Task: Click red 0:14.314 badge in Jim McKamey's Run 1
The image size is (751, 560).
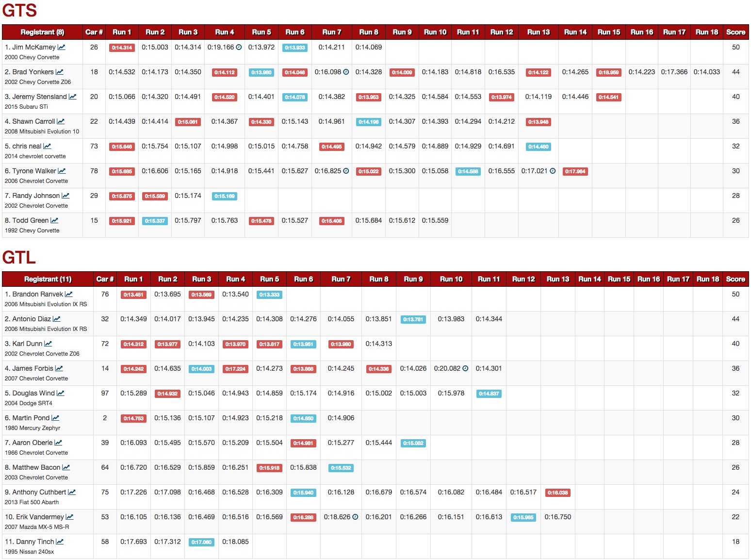Action: point(122,48)
